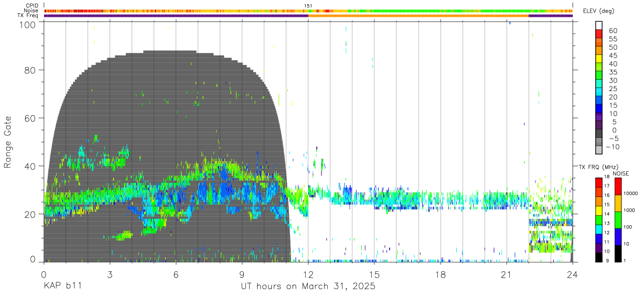Click the light gray bottom swatch of ELEV colorbar
Image resolution: width=644 pixels, height=297 pixels.
tap(599, 150)
